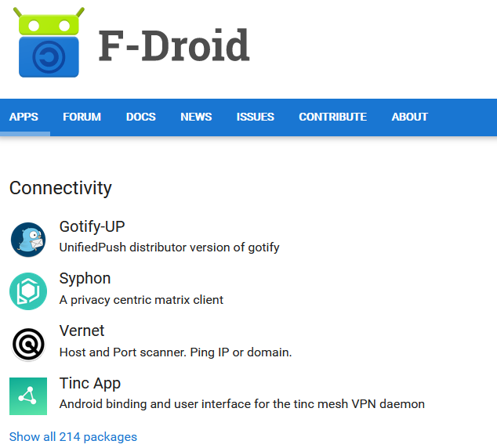Click the F-Droid site title text
This screenshot has height=448, width=497.
coord(174,46)
